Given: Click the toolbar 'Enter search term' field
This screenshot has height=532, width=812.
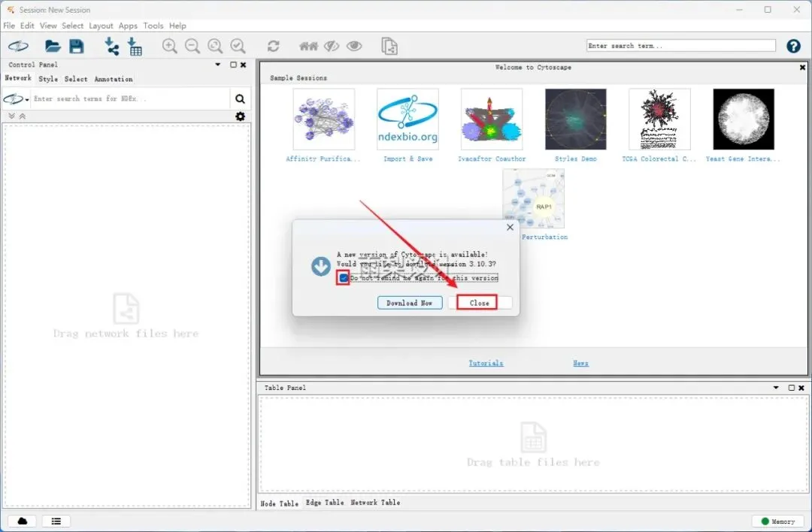Looking at the screenshot, I should (681, 46).
